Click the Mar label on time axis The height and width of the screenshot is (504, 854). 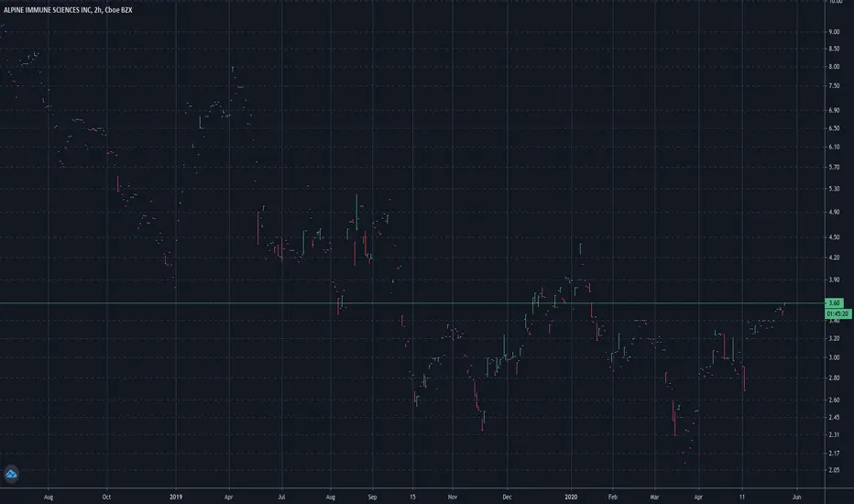pos(654,497)
